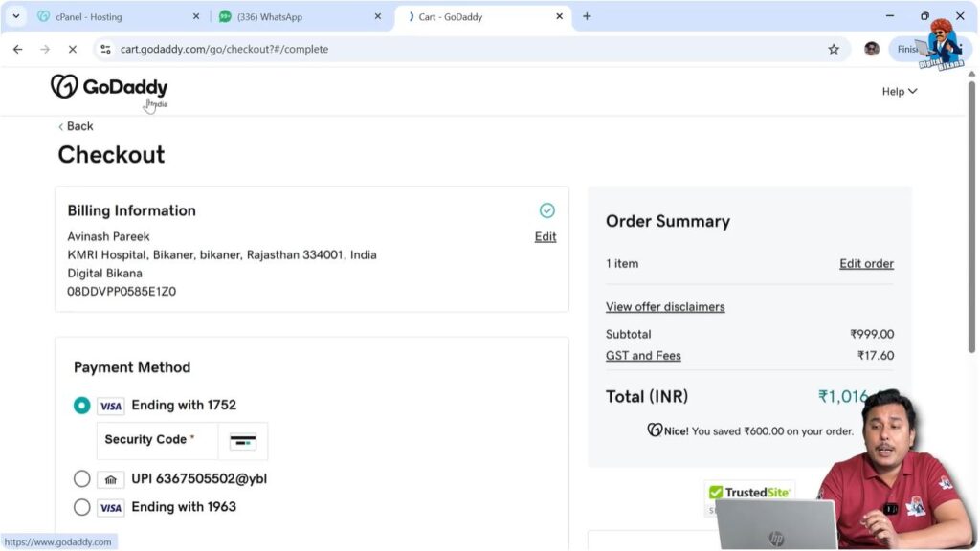Click the bank icon next to UPI payment option

111,478
